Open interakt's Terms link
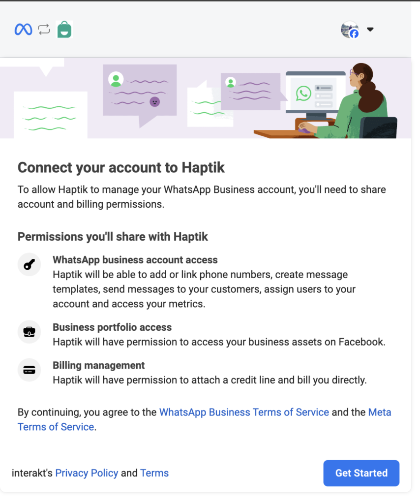The image size is (420, 504). [x=154, y=473]
